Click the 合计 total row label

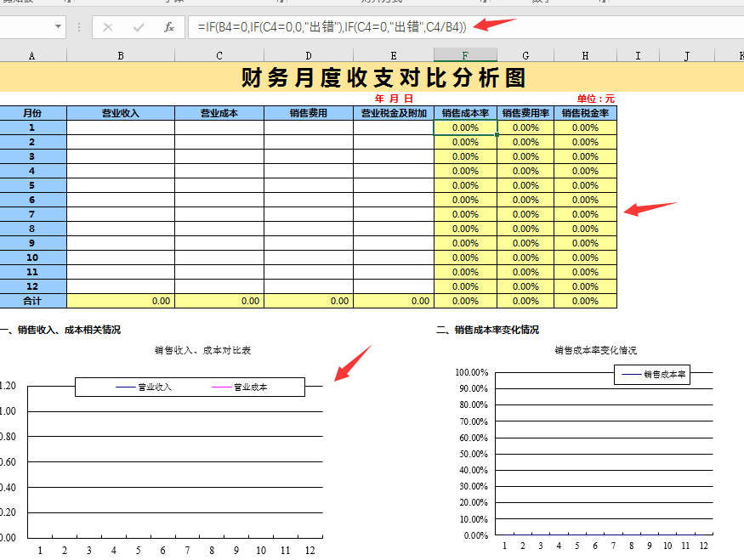click(x=33, y=301)
